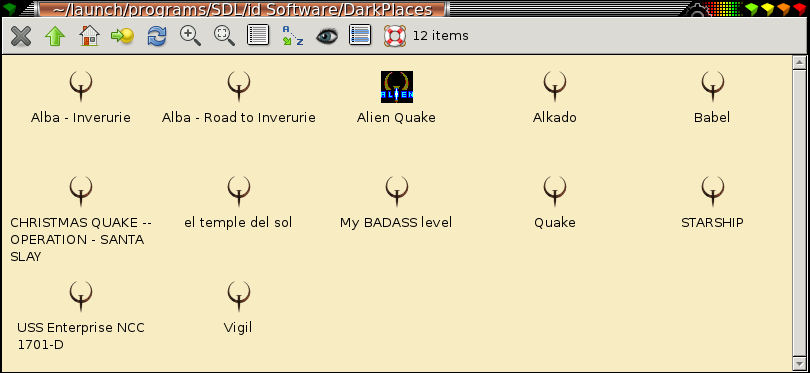Select the Alba - Inverurie launcher
Screen dimensions: 810x373
pos(81,98)
